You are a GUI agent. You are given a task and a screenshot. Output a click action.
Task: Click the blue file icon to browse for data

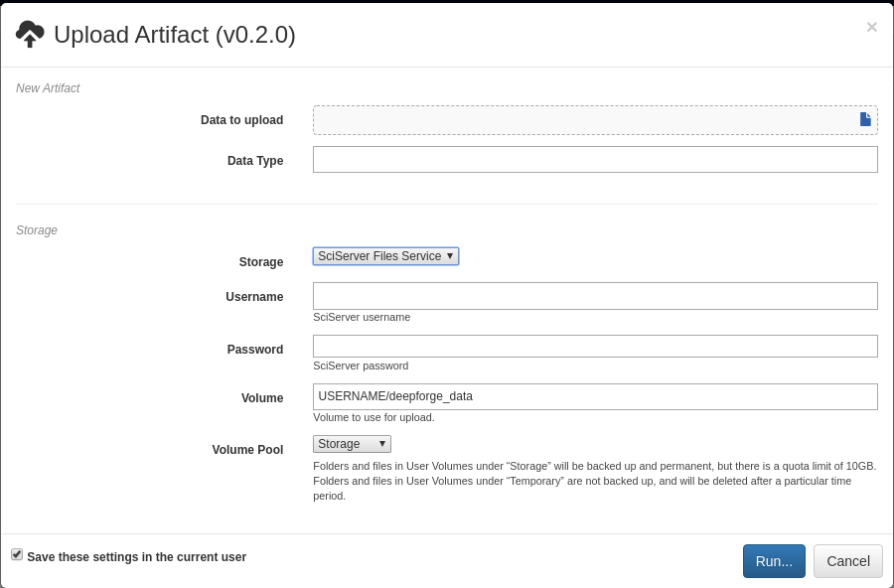(x=864, y=118)
